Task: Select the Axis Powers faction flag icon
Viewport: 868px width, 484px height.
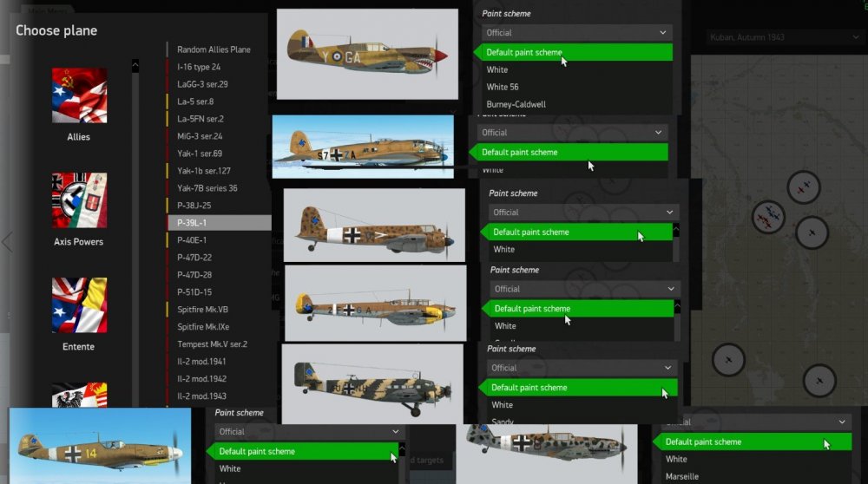Action: [x=79, y=200]
